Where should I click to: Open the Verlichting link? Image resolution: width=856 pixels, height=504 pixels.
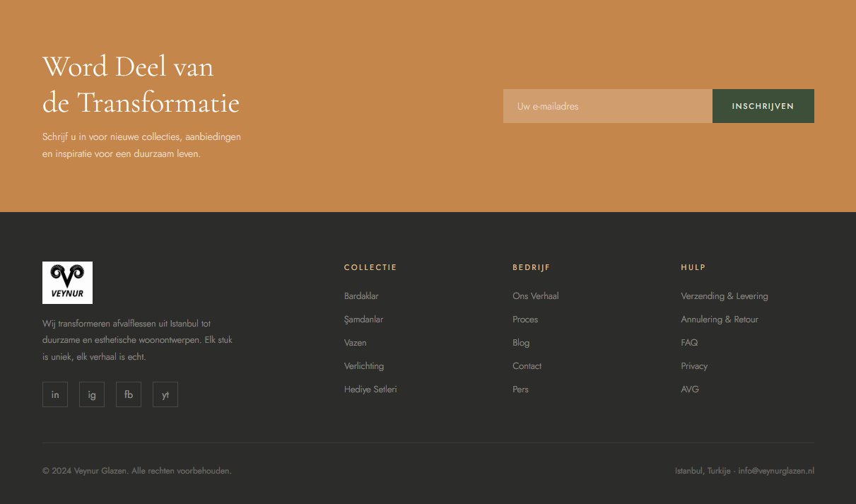(364, 366)
